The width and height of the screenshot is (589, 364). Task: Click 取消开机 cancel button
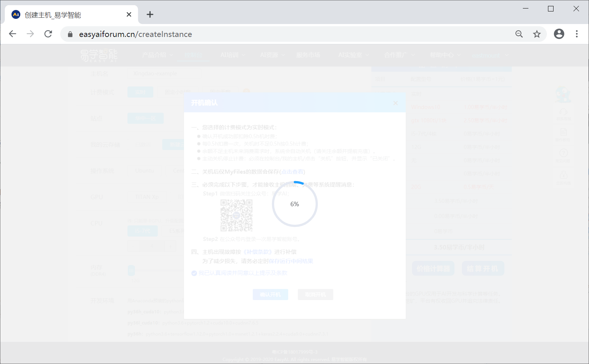click(316, 295)
